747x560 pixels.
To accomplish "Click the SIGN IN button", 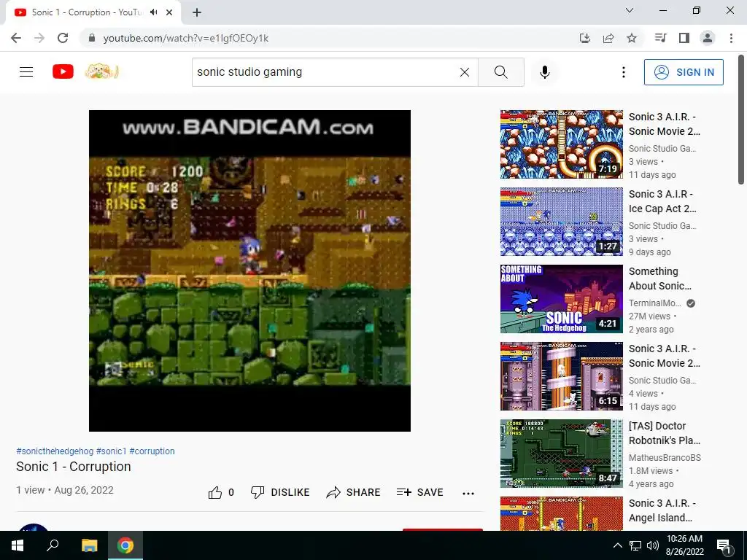I will click(684, 72).
